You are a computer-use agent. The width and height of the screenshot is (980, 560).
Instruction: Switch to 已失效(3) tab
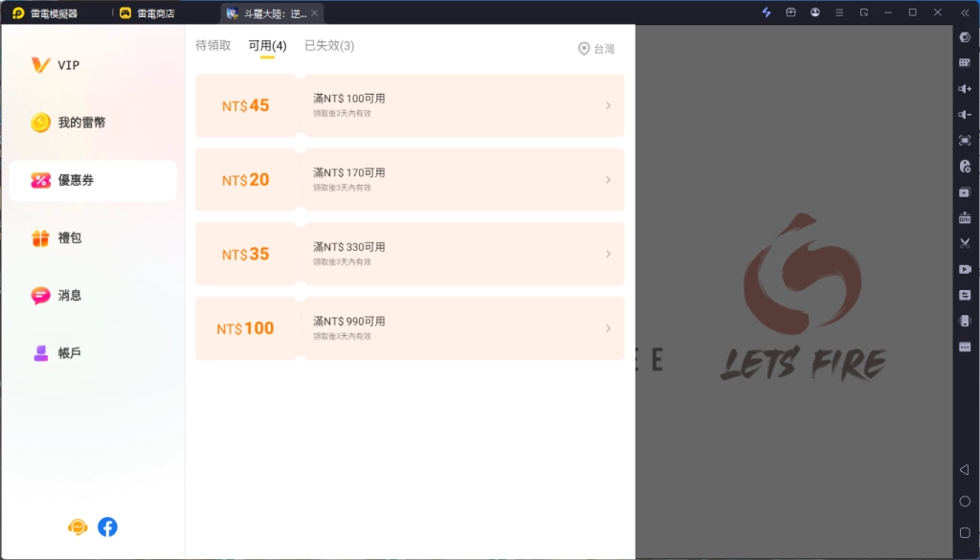(x=329, y=46)
